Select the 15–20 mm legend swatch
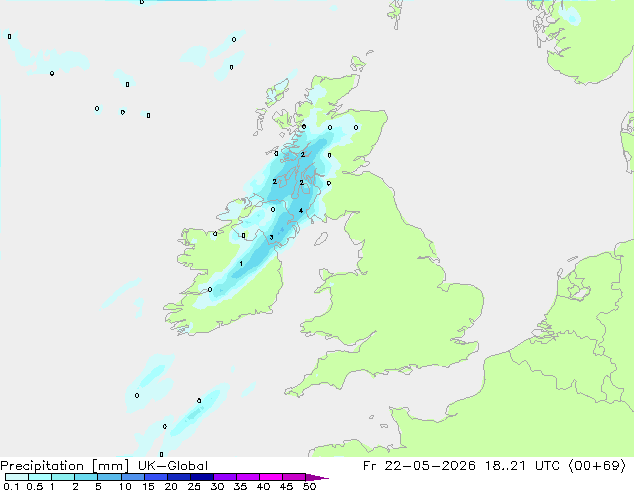The height and width of the screenshot is (490, 634). (155, 477)
